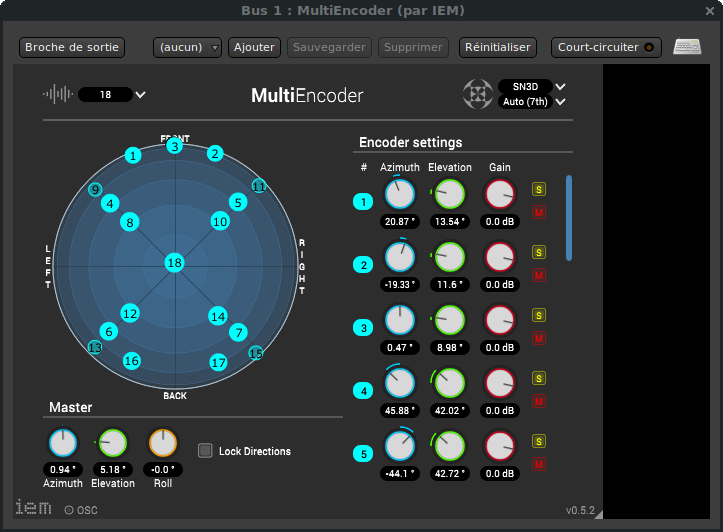Open the (aucun) preset dropdown

click(x=187, y=47)
